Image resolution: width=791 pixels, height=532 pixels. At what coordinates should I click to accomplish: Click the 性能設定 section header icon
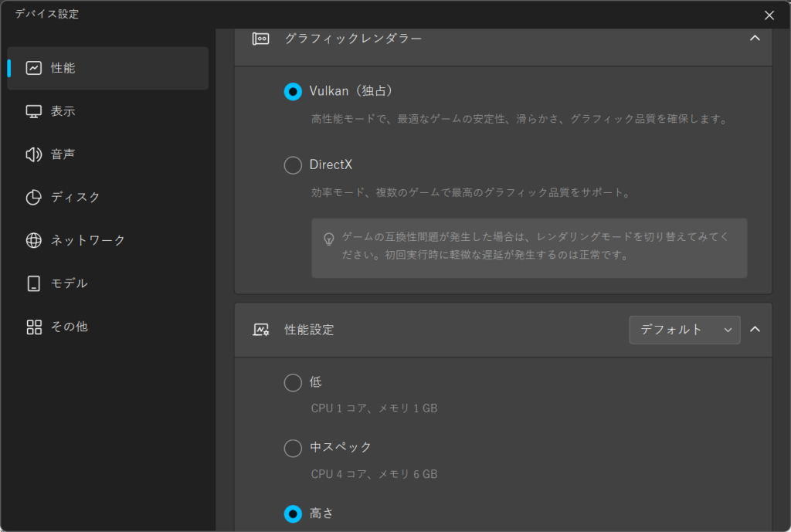click(x=261, y=330)
